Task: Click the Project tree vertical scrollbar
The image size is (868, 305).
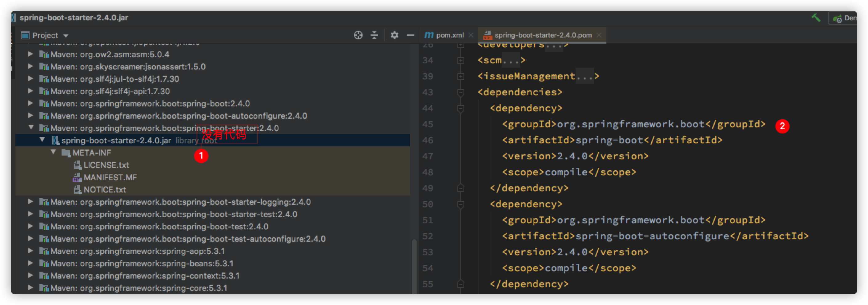Action: pos(414,266)
